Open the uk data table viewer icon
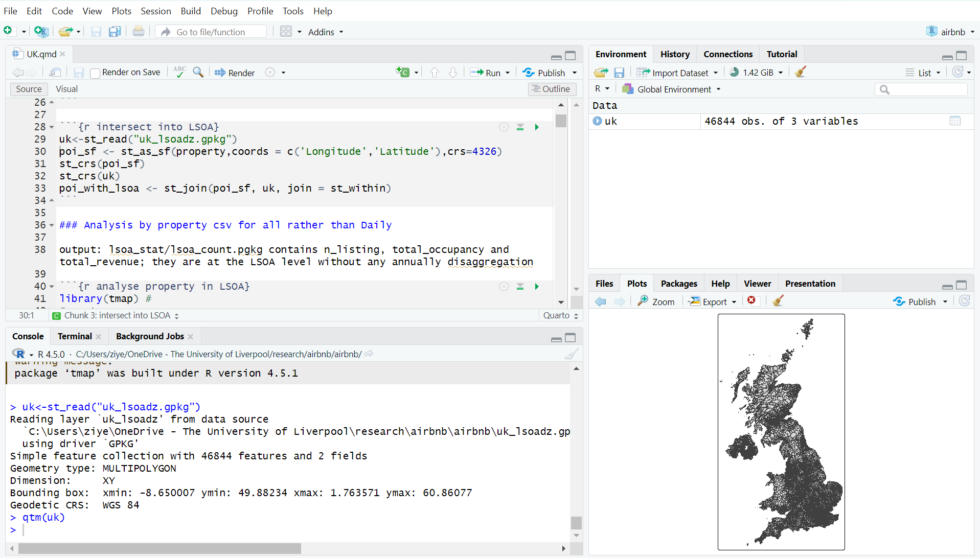The width and height of the screenshot is (980, 558). [954, 121]
